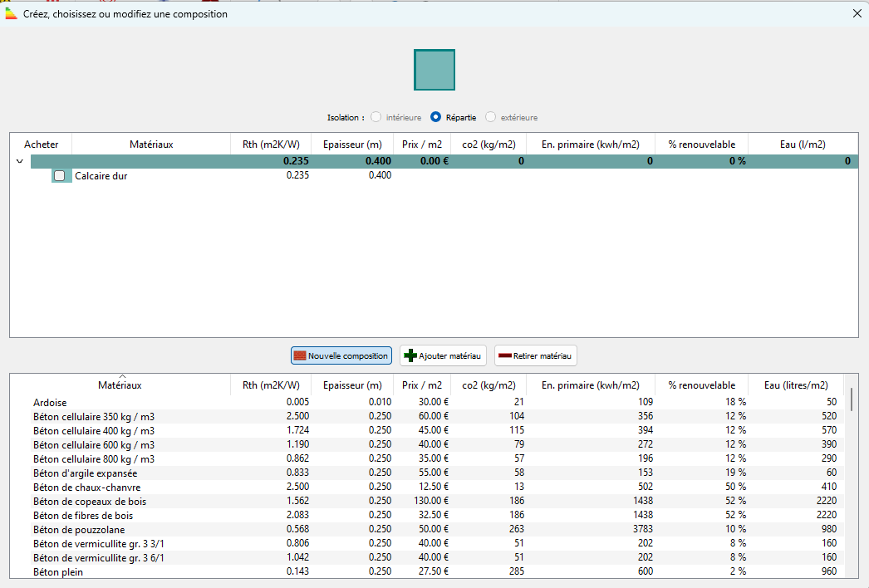Click the teal composition color preview square
The height and width of the screenshot is (588, 869).
click(434, 70)
